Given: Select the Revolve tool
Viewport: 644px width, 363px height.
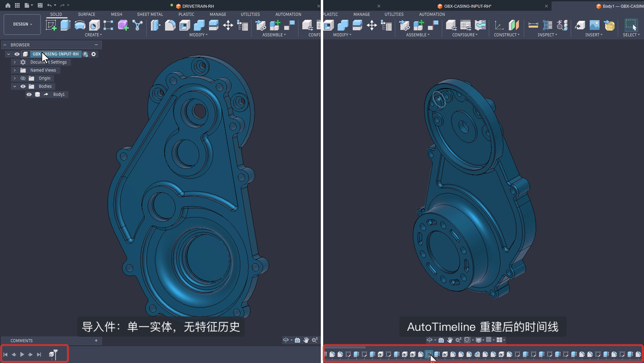Looking at the screenshot, I should (80, 25).
